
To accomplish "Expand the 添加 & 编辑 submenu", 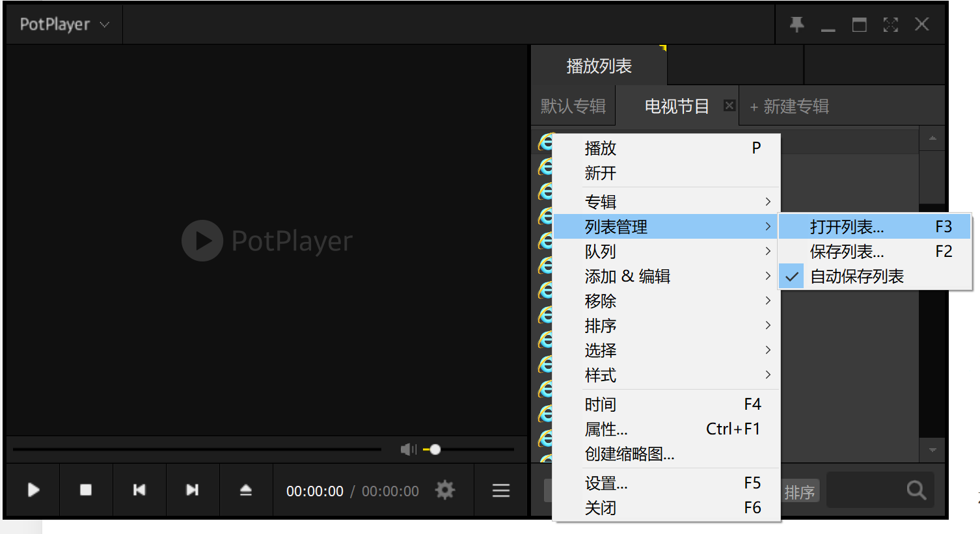I will tap(666, 276).
